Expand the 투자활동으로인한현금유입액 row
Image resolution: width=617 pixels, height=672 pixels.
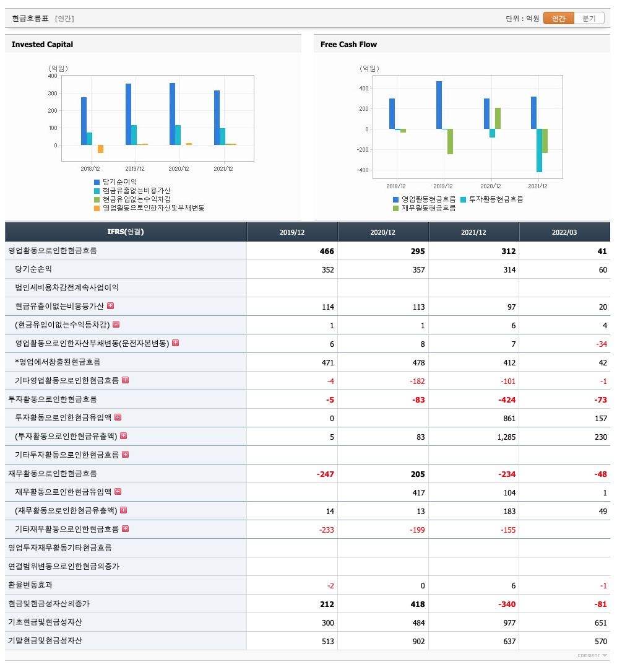point(118,417)
